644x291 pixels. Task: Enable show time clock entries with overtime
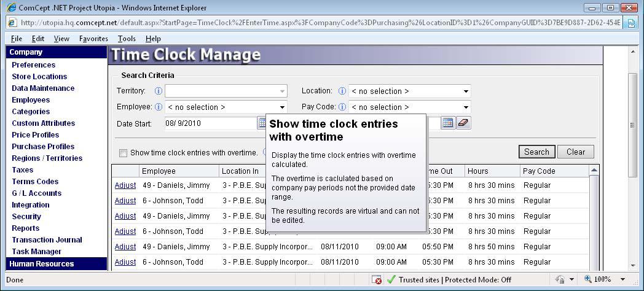(x=123, y=153)
